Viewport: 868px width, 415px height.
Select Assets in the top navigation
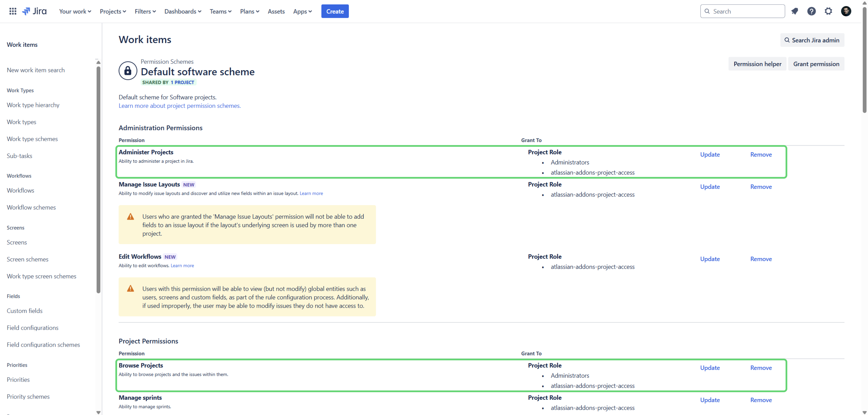point(276,11)
